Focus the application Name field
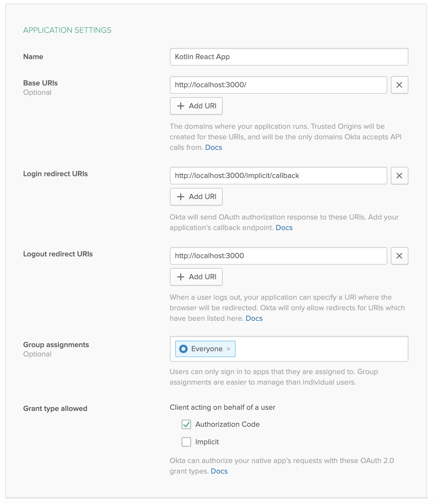 [x=289, y=57]
